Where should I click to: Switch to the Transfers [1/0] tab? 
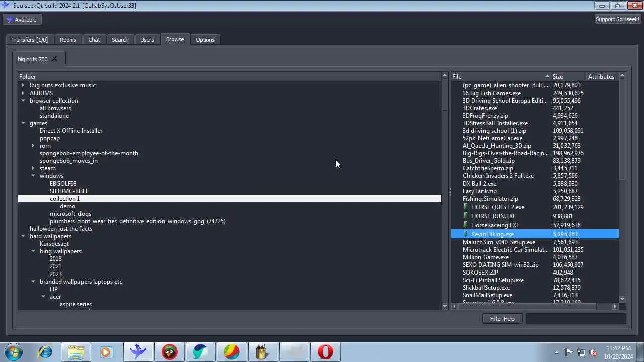tap(29, 40)
